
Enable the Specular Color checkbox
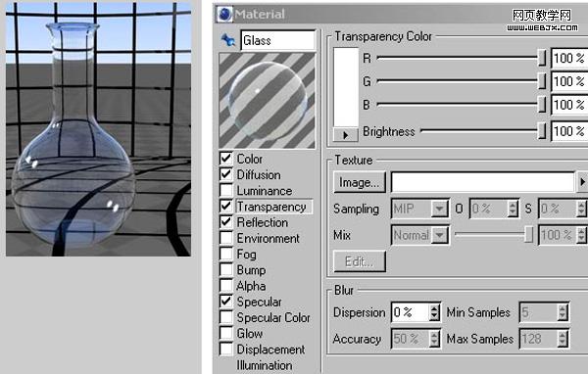click(x=225, y=317)
